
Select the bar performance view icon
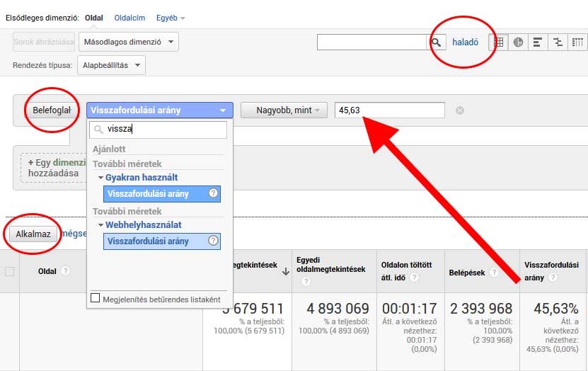(x=538, y=42)
